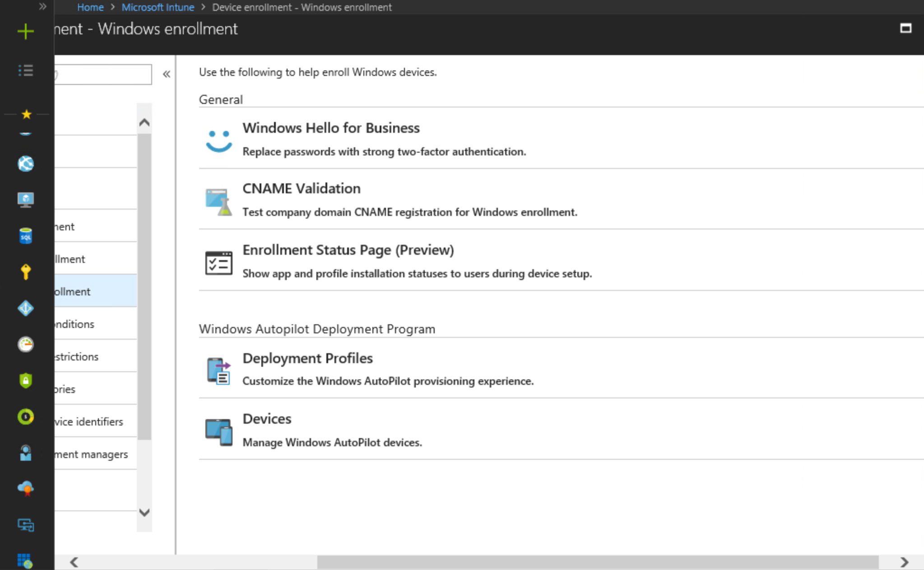Image resolution: width=924 pixels, height=570 pixels.
Task: Open the green shield security icon
Action: pos(26,380)
